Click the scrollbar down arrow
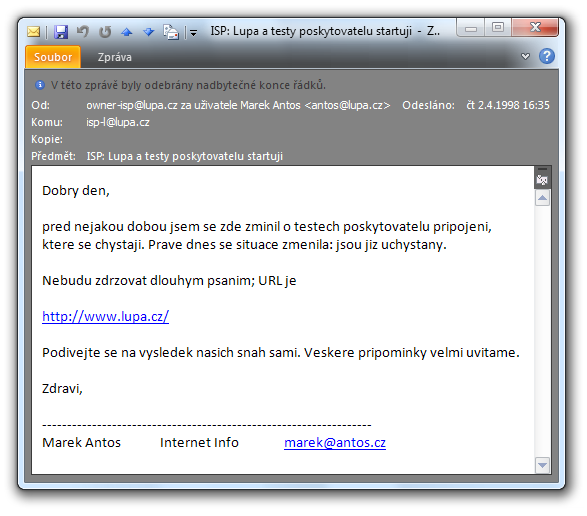 (542, 465)
